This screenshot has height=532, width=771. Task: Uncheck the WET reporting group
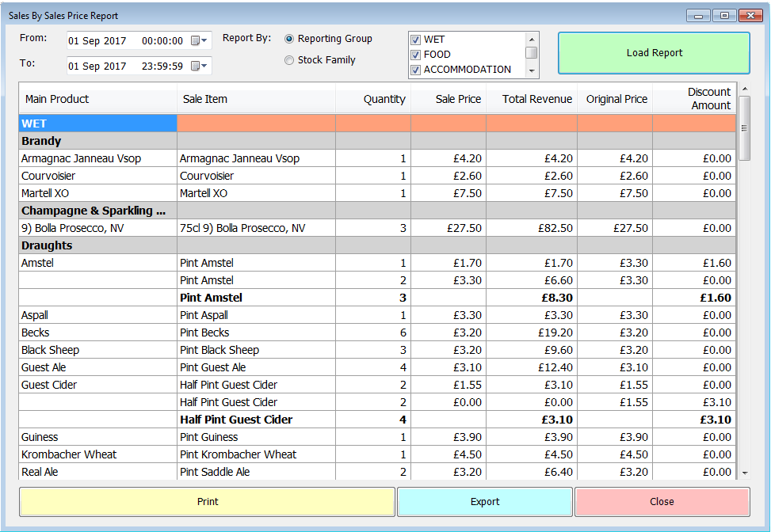415,38
